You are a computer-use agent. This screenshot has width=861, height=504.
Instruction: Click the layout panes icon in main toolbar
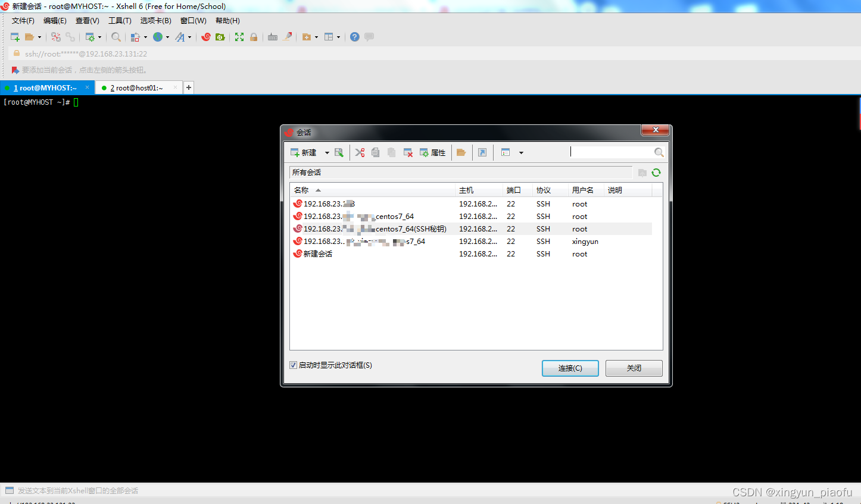pyautogui.click(x=329, y=37)
